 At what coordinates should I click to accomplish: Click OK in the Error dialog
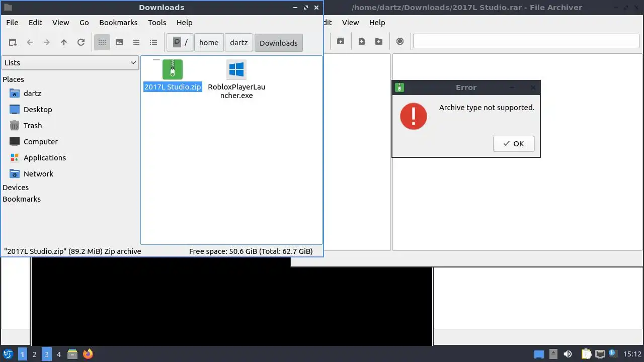[x=514, y=144]
